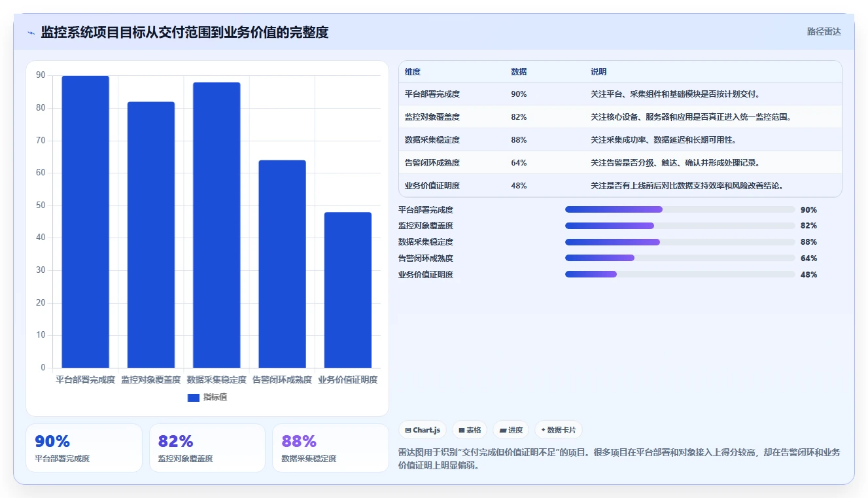Click the x-axis label 业务价值证明度
Screen dimensions: 868x498
pyautogui.click(x=348, y=380)
